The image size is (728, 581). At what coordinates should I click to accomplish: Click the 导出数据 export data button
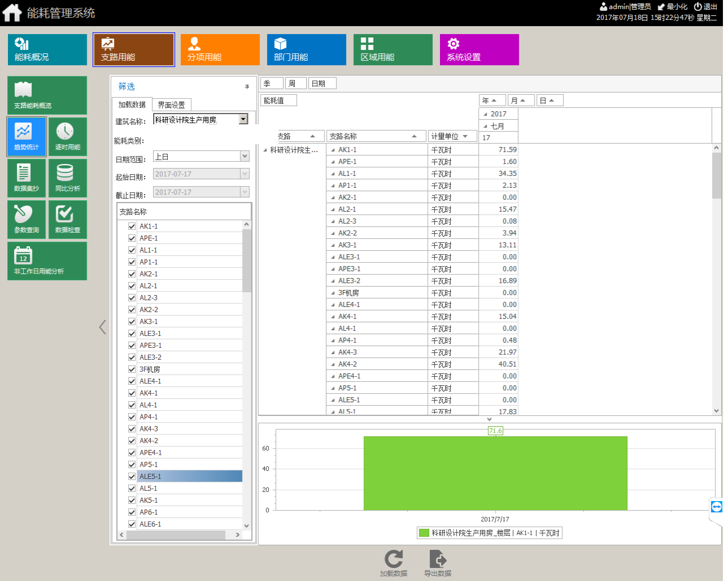(438, 562)
